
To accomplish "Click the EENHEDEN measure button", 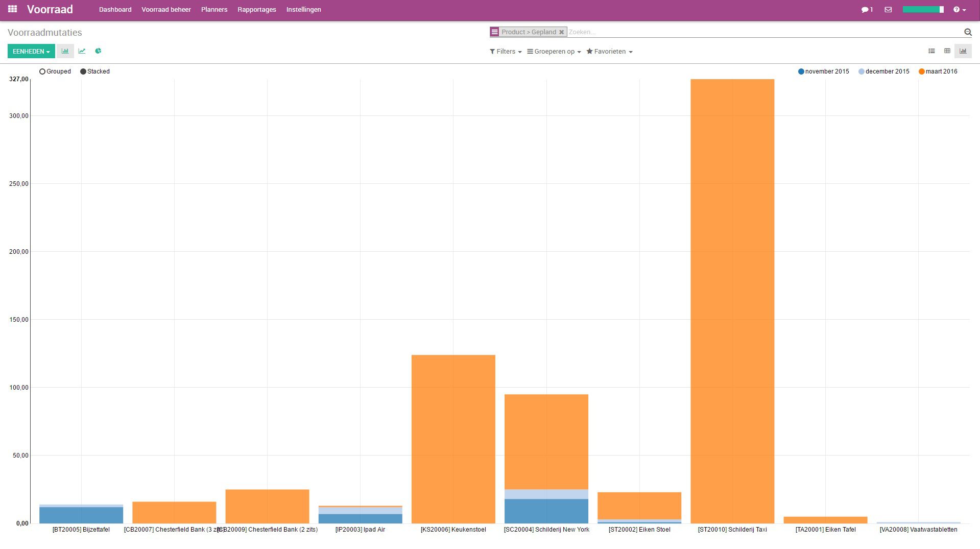I will (31, 52).
